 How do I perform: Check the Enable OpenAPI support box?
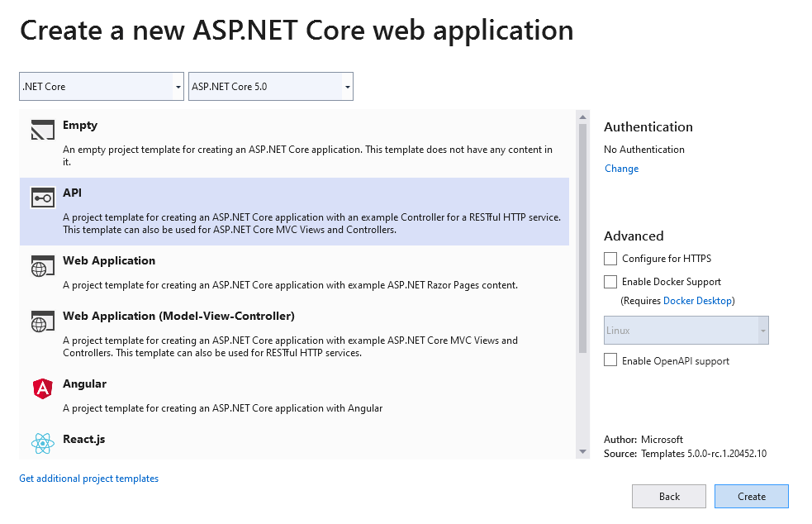610,360
